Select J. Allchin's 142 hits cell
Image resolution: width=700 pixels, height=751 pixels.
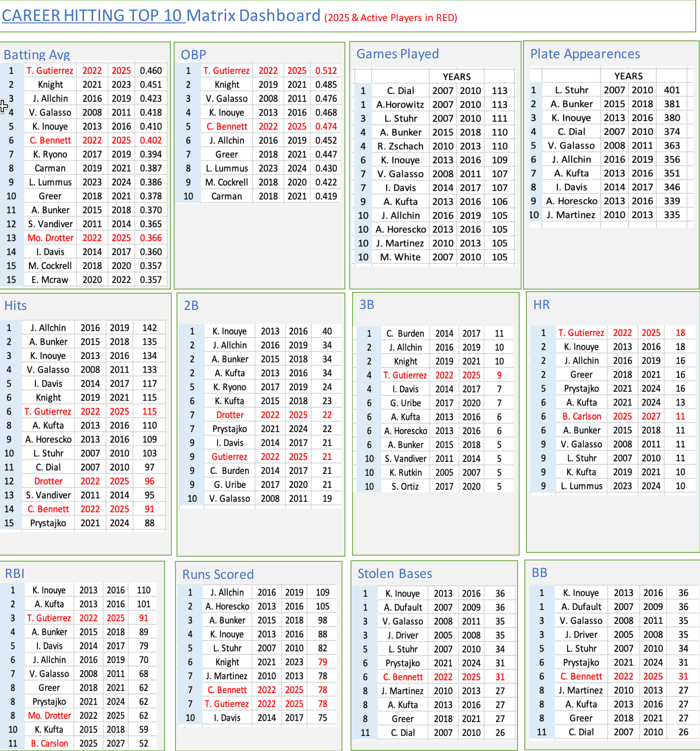click(x=149, y=328)
